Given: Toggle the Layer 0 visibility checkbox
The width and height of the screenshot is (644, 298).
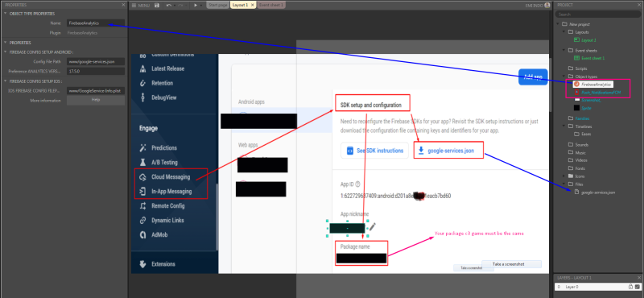Looking at the screenshot, I should pyautogui.click(x=637, y=287).
